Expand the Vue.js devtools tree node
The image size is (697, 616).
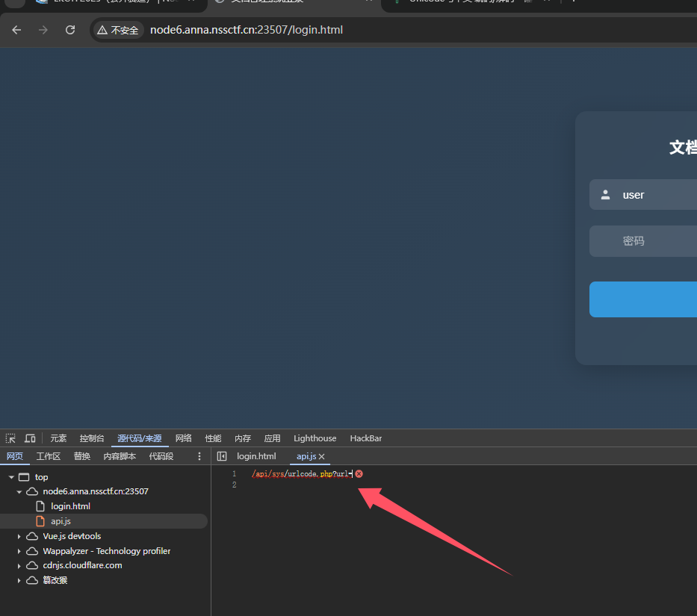coord(19,536)
